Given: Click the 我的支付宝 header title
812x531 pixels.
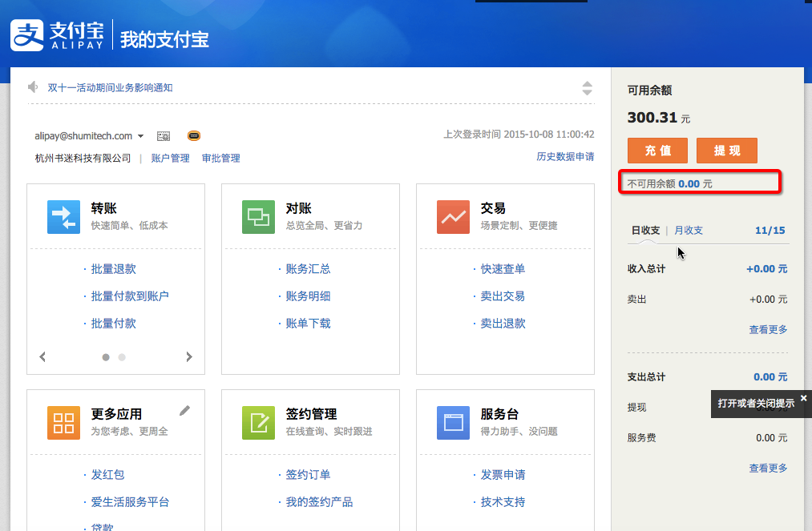Looking at the screenshot, I should tap(164, 39).
